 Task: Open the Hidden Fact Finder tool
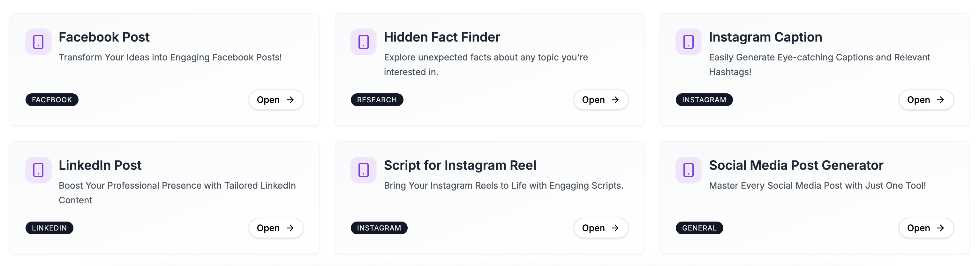[601, 100]
